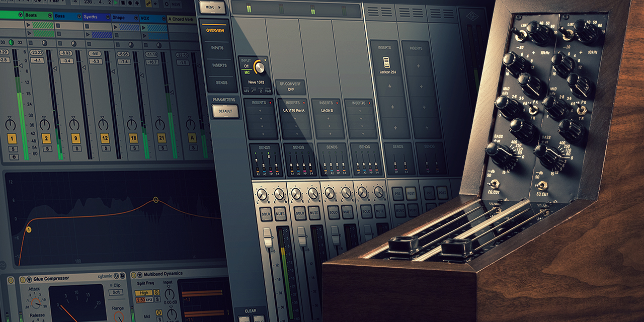Viewport: 644px width, 322px height.
Task: Toggle the Multiband Dynamics device on/off button
Action: [x=133, y=275]
